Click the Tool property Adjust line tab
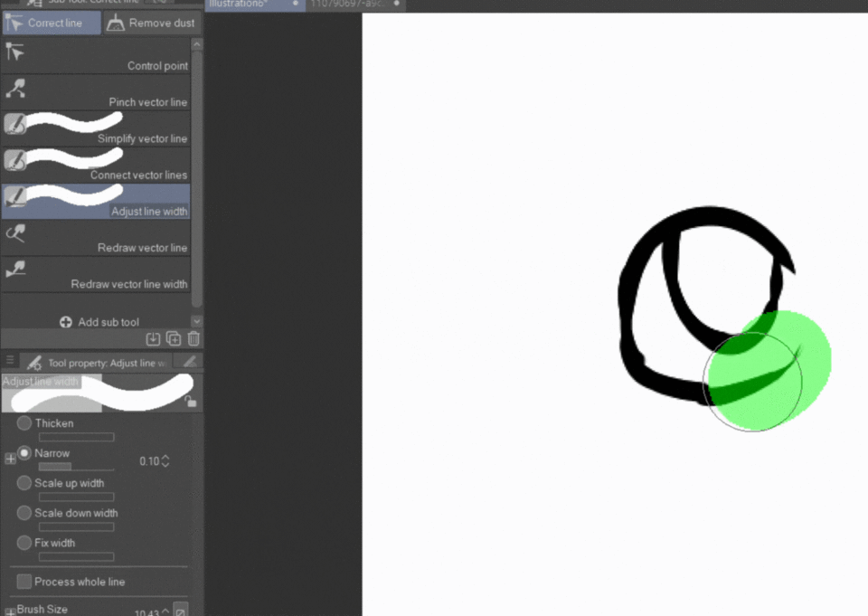This screenshot has height=616, width=868. (x=98, y=363)
